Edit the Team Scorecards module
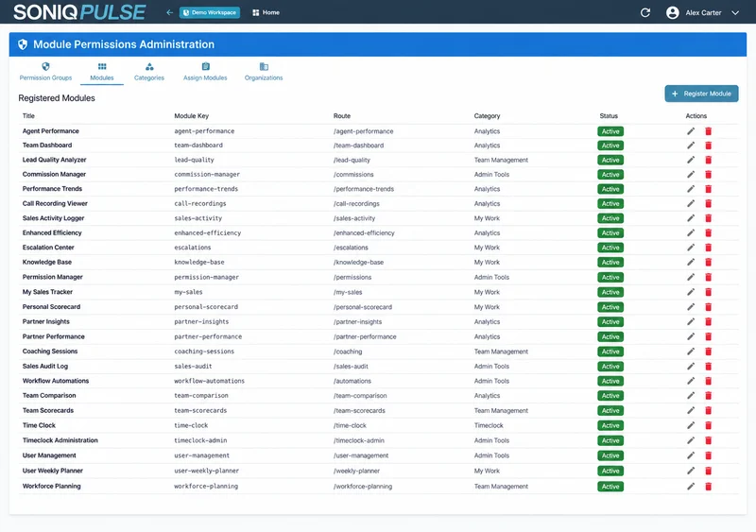Viewport: 756px width, 532px height. pyautogui.click(x=691, y=410)
